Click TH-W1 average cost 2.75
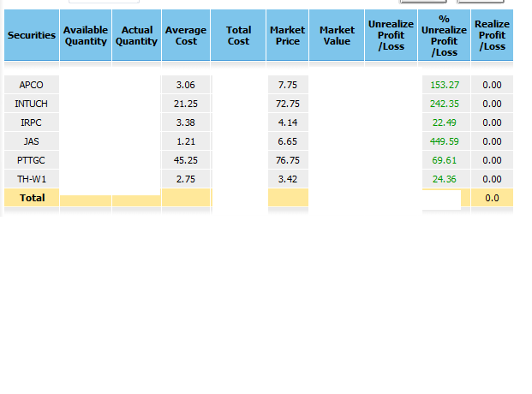Viewport: 532px width, 394px height. pos(186,179)
